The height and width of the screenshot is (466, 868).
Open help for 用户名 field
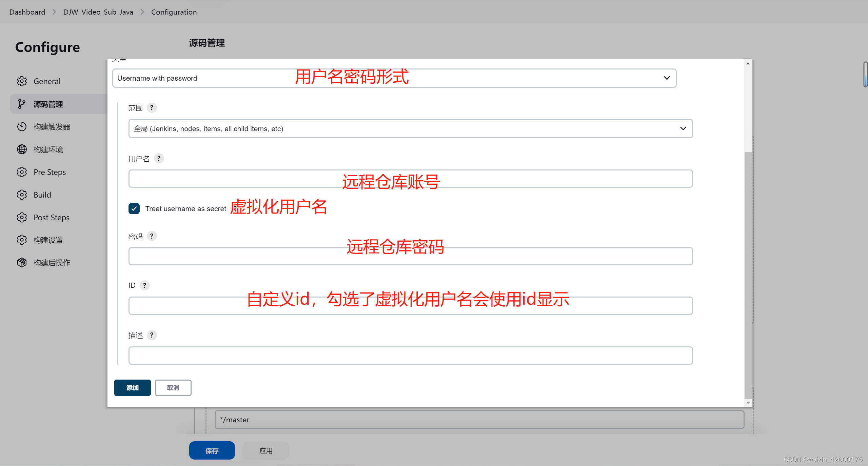click(x=159, y=158)
